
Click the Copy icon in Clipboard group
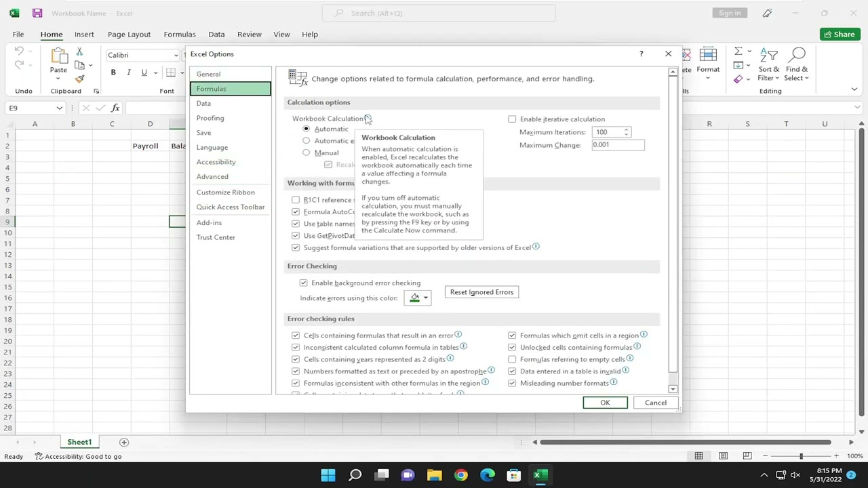(x=79, y=66)
